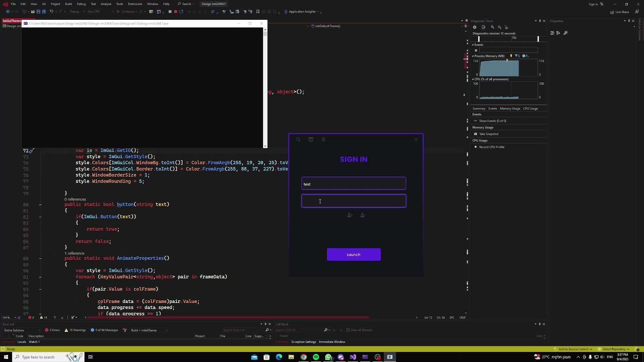Click the empty password input field
The width and height of the screenshot is (644, 362).
(x=354, y=201)
